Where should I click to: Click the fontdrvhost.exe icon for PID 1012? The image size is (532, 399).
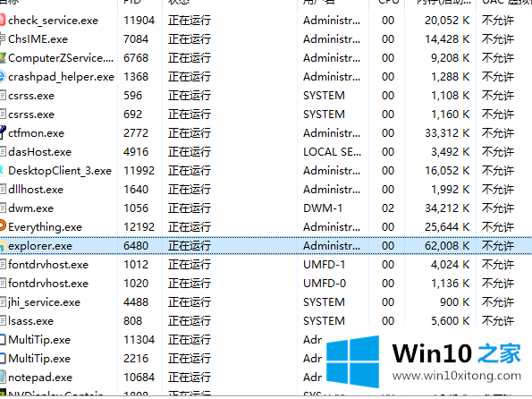(x=3, y=264)
